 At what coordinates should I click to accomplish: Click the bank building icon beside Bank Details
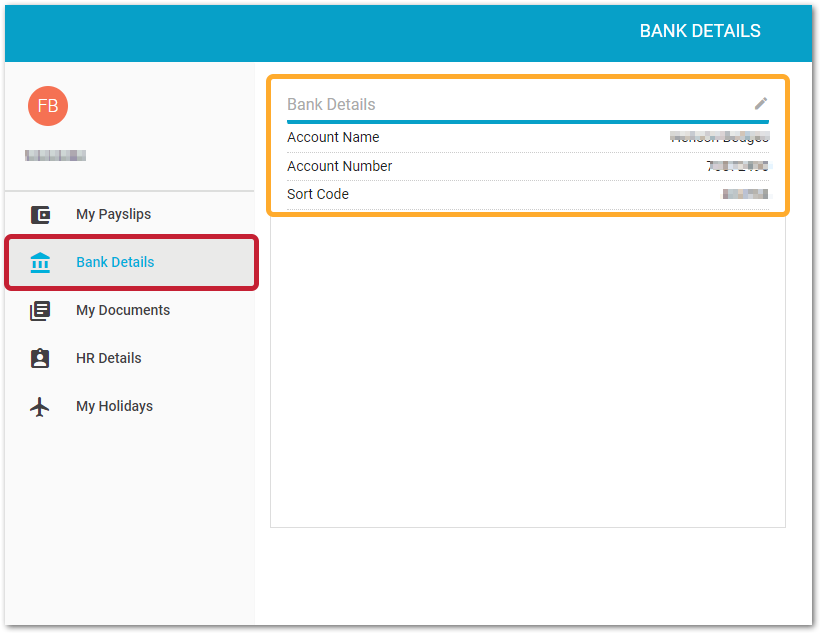[40, 262]
